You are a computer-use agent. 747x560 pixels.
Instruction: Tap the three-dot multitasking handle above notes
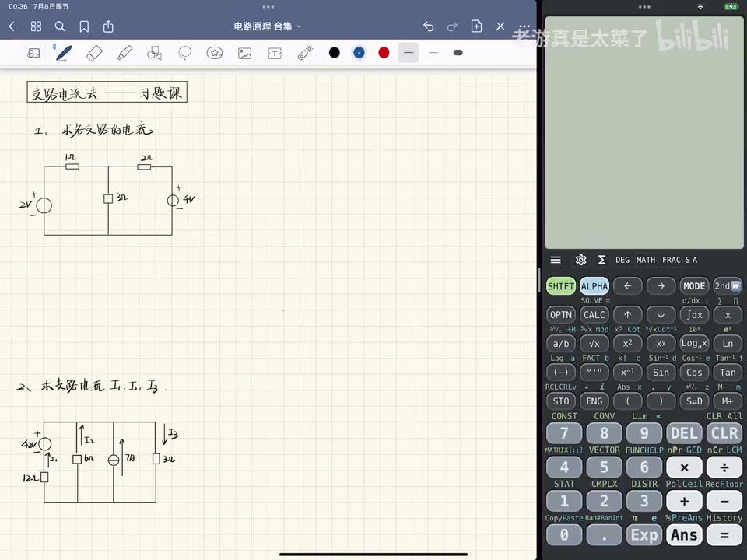[268, 7]
